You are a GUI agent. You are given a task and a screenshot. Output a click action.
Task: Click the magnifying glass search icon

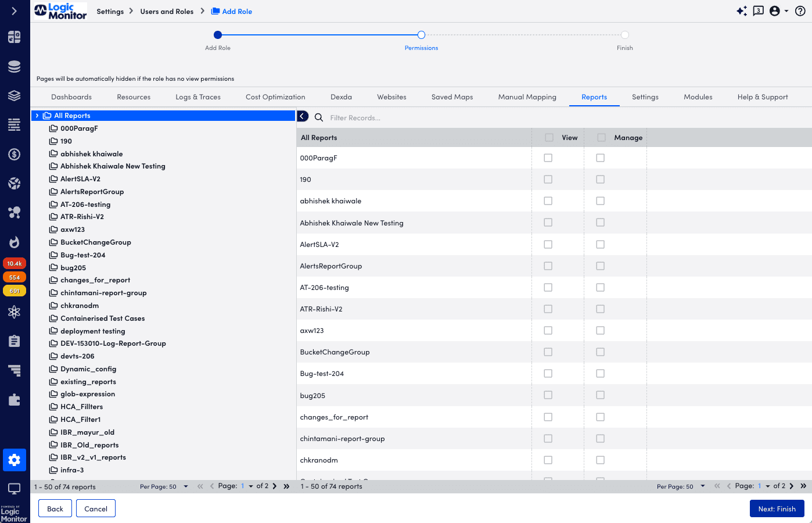point(318,116)
